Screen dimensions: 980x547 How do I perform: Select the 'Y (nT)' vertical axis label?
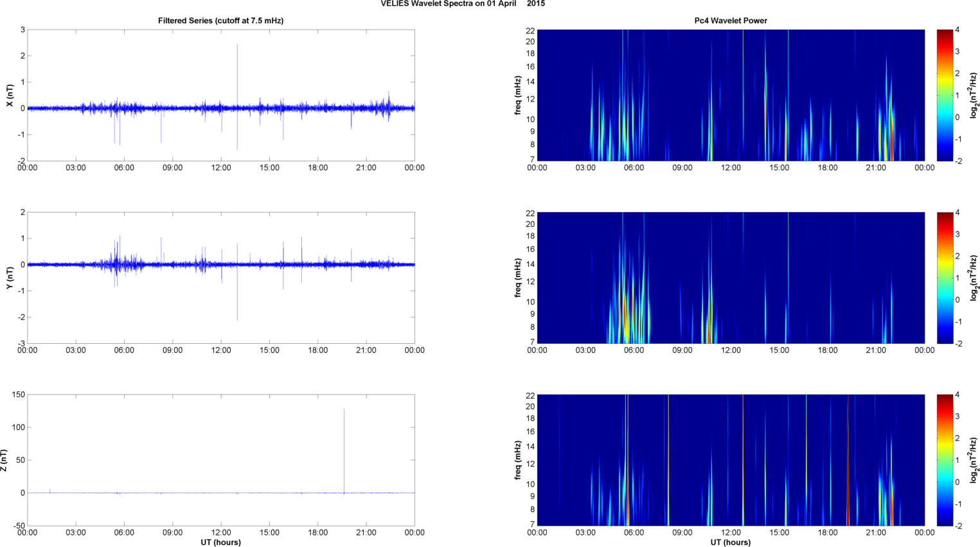click(10, 278)
